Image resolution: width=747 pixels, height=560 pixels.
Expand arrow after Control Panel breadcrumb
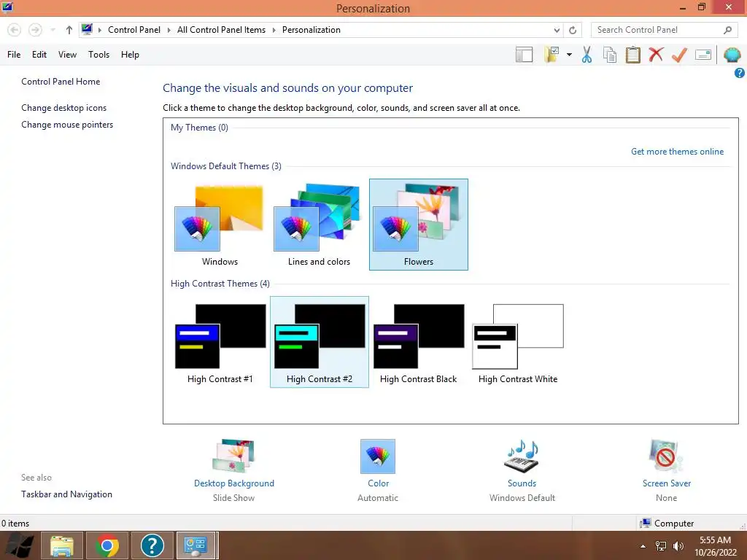(169, 30)
